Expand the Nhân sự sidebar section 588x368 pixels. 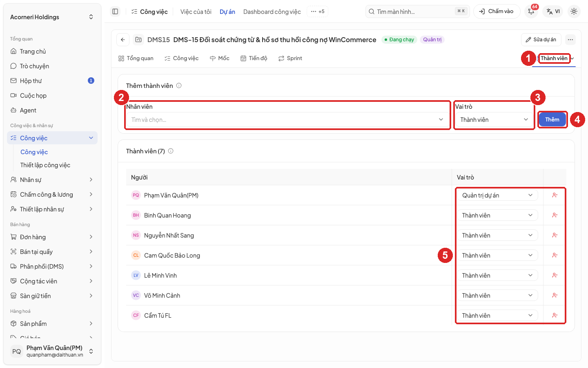tap(52, 180)
